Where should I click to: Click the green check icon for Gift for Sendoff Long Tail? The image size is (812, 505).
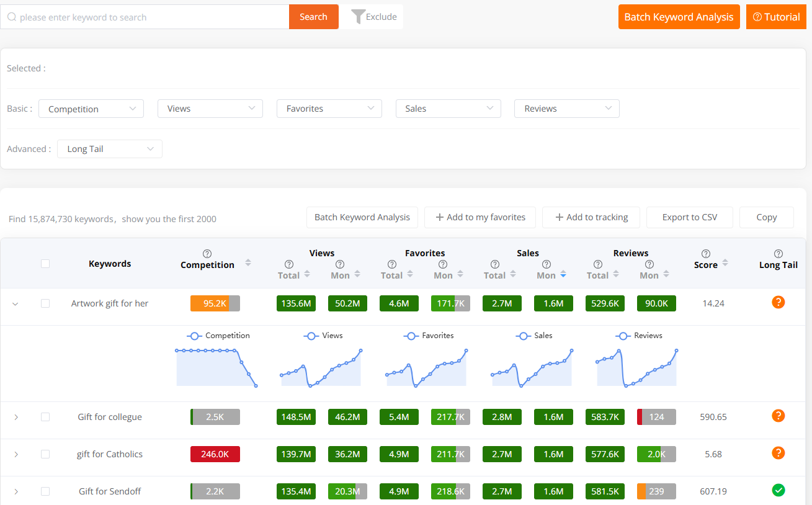point(779,490)
